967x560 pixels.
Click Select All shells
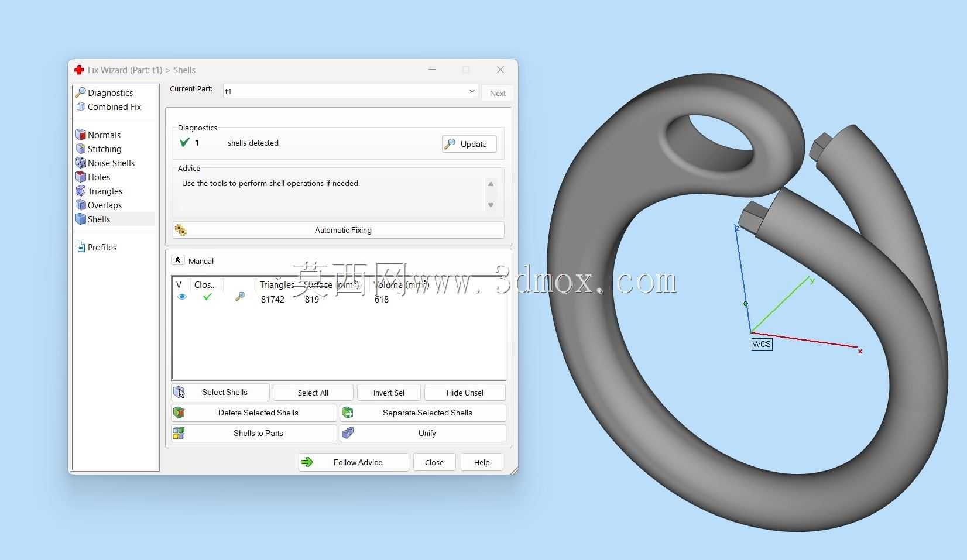pos(313,393)
